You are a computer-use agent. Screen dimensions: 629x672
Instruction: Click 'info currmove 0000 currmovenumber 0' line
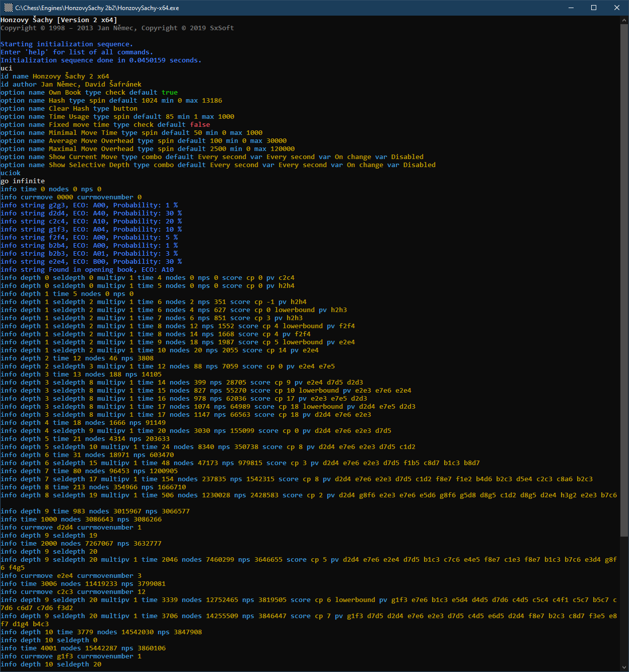coord(71,197)
